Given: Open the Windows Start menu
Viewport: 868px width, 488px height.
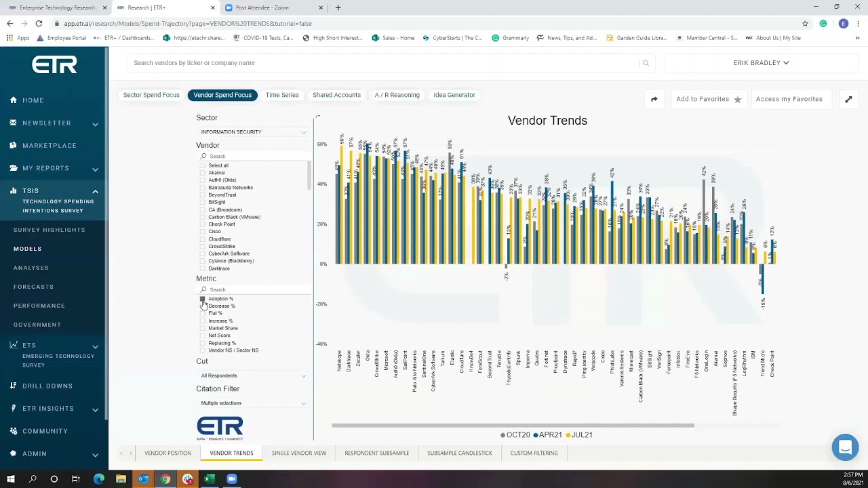Looking at the screenshot, I should point(11,479).
